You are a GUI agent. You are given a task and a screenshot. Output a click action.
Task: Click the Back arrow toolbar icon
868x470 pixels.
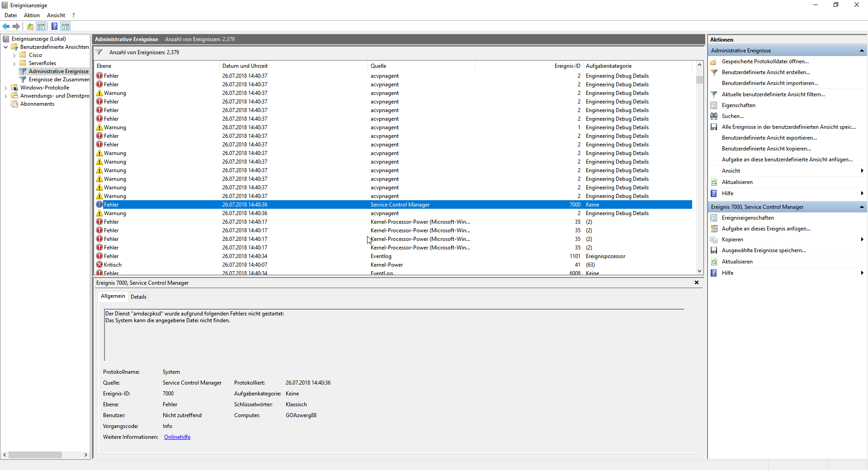6,27
